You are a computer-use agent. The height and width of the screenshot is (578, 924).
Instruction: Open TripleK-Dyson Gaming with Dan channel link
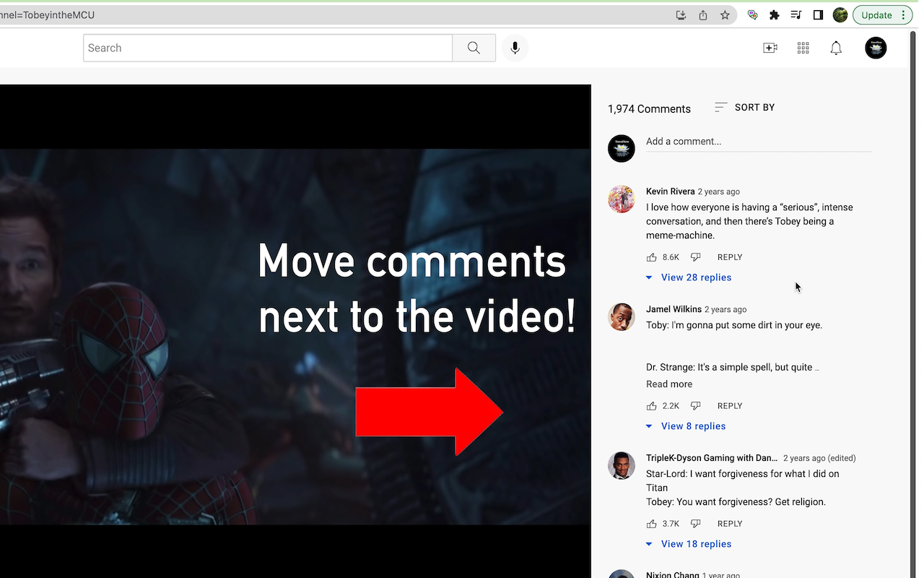tap(712, 458)
